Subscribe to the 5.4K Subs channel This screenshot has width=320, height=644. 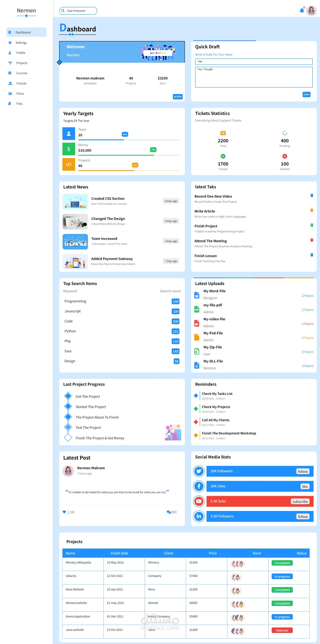click(300, 502)
